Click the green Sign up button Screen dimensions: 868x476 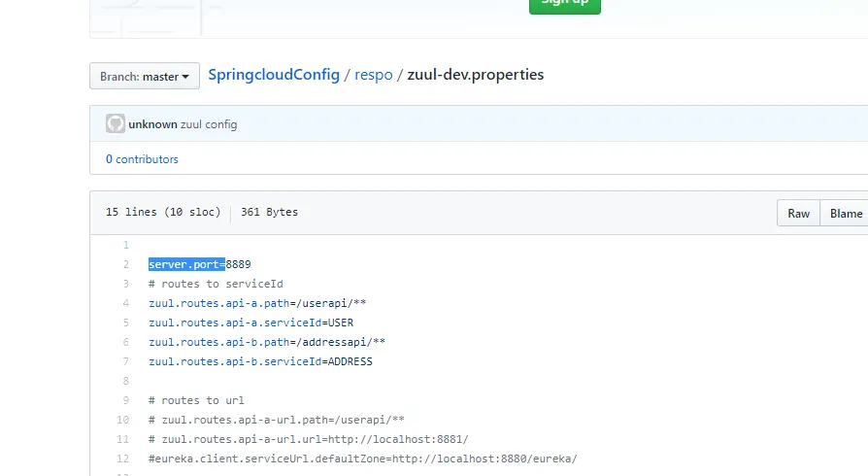click(565, 5)
